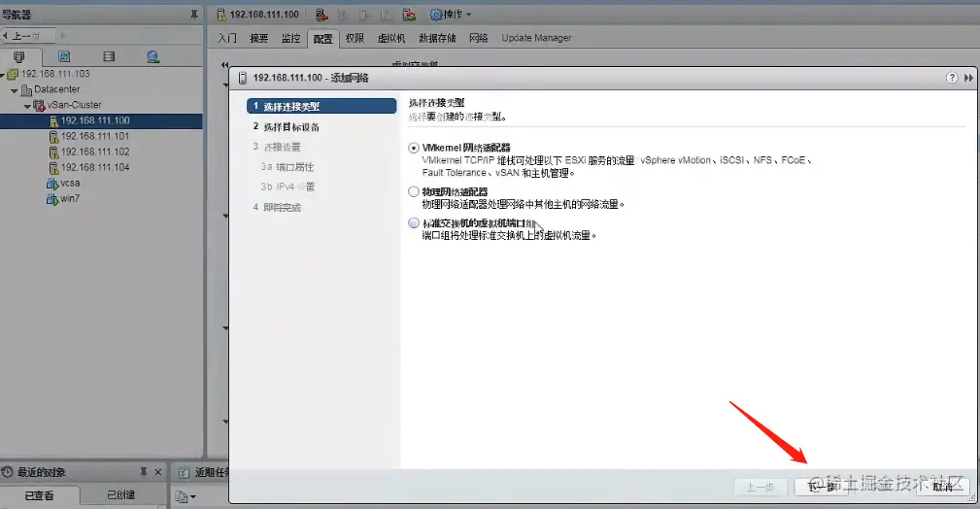Select the vcsa virtual machine
This screenshot has width=980, height=509.
tap(70, 184)
